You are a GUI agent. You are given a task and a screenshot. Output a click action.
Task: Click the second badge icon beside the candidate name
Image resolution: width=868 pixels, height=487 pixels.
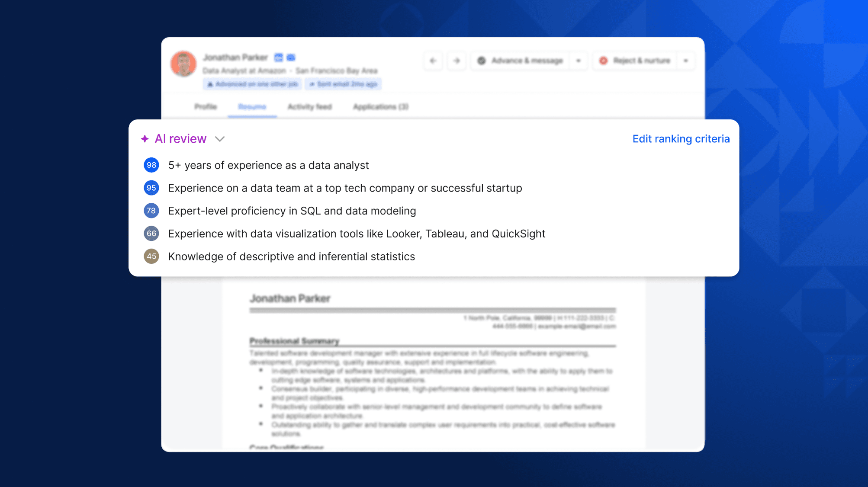pos(291,57)
